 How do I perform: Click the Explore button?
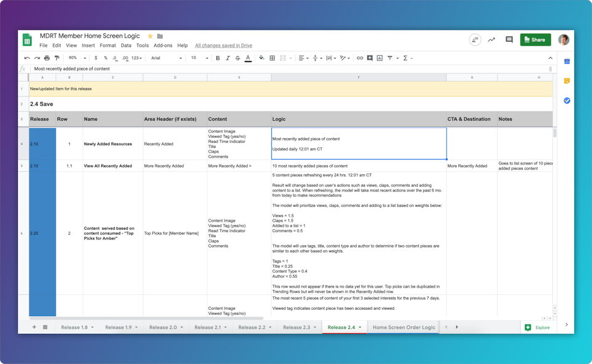click(538, 328)
